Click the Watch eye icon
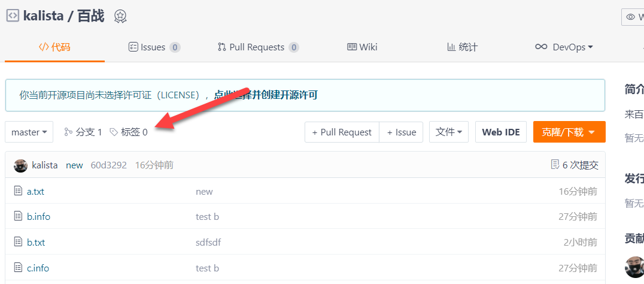The width and height of the screenshot is (644, 284). click(x=630, y=17)
